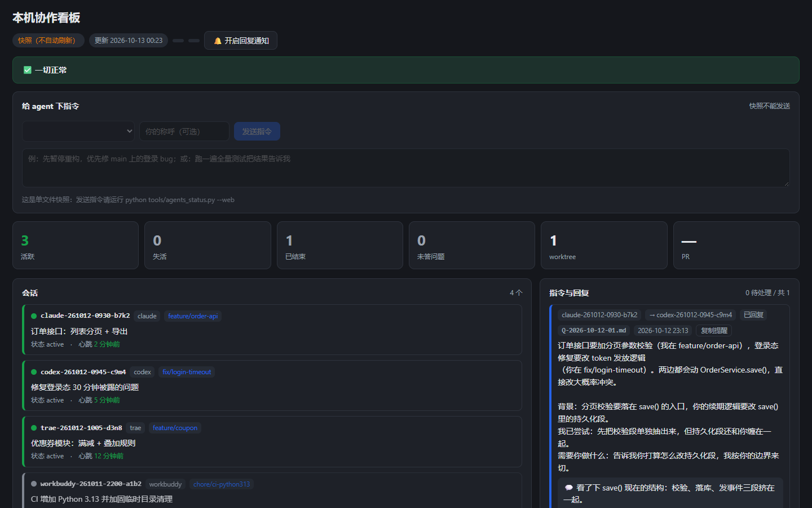Click the Q-2026-10-12-01.md file tag
This screenshot has width=812, height=508.
[x=594, y=331]
